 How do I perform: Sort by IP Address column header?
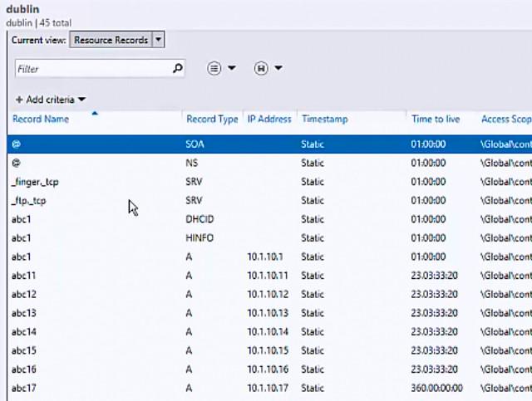tap(269, 119)
